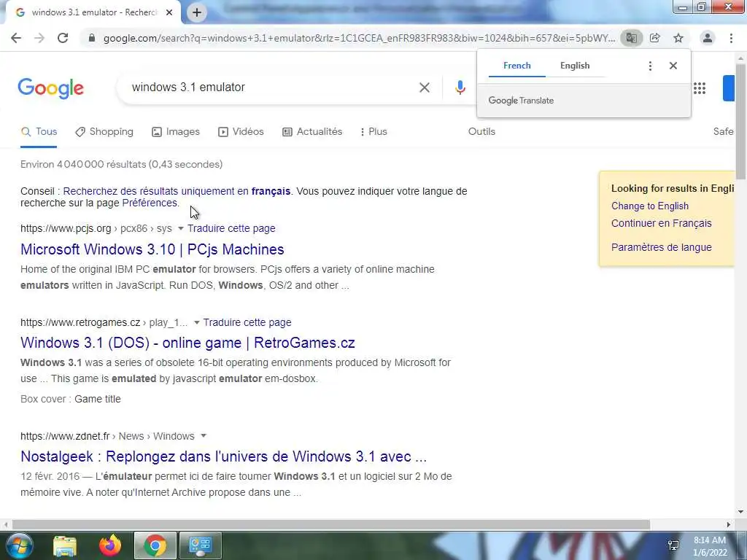Open the Outils search tools
Image resolution: width=747 pixels, height=560 pixels.
[x=481, y=132]
